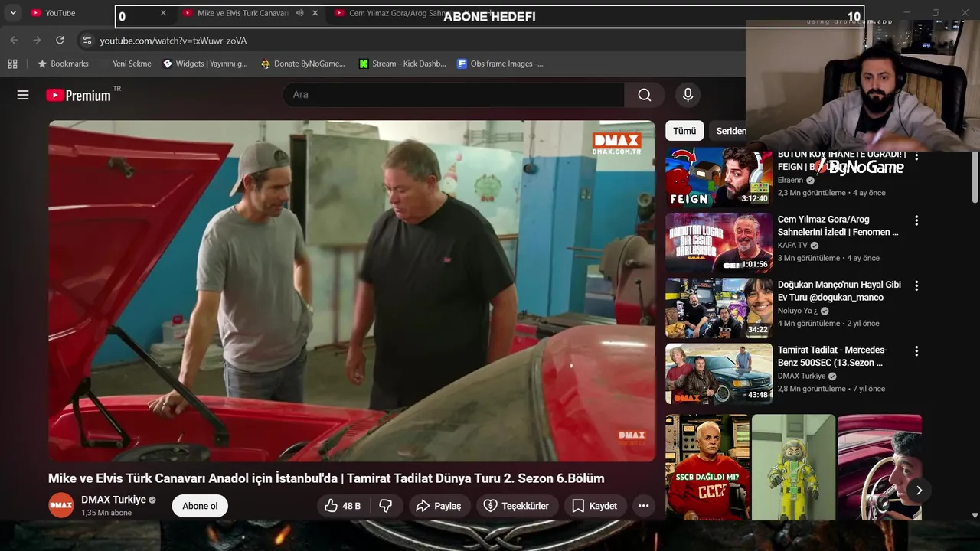Open KAFA TV channel name link
The width and height of the screenshot is (980, 551).
[x=792, y=246]
